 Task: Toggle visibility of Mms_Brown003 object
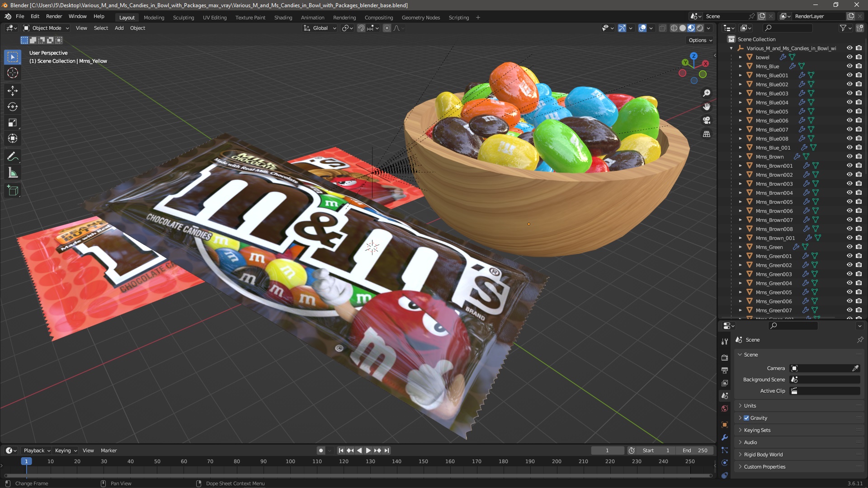[x=849, y=183]
